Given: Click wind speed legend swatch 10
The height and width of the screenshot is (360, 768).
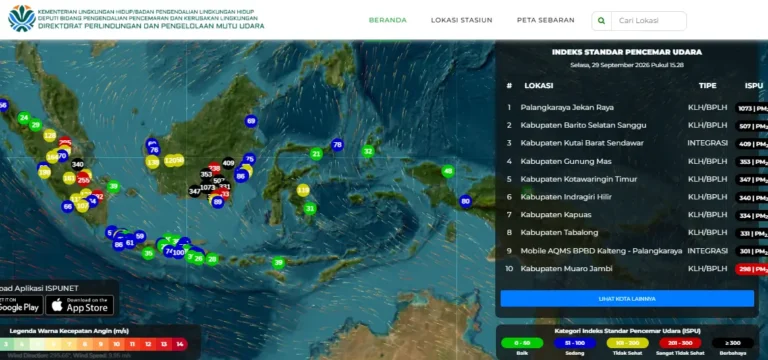Looking at the screenshot, I should pyautogui.click(x=117, y=344).
